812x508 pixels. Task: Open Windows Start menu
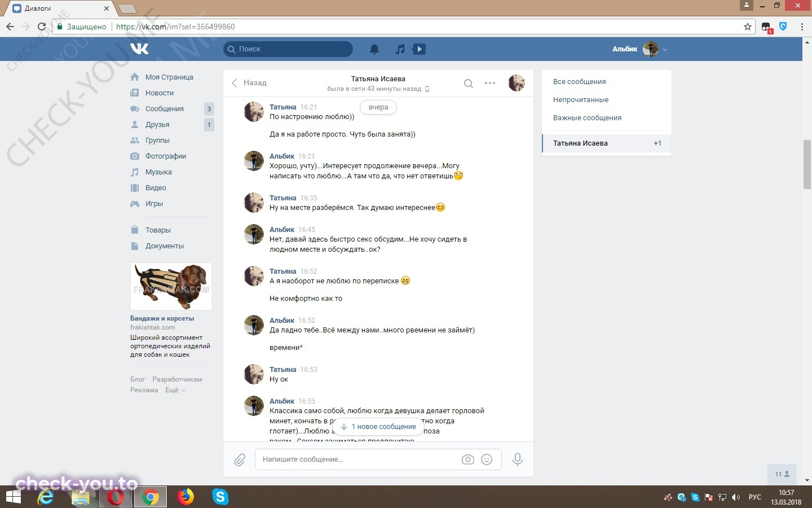[13, 497]
